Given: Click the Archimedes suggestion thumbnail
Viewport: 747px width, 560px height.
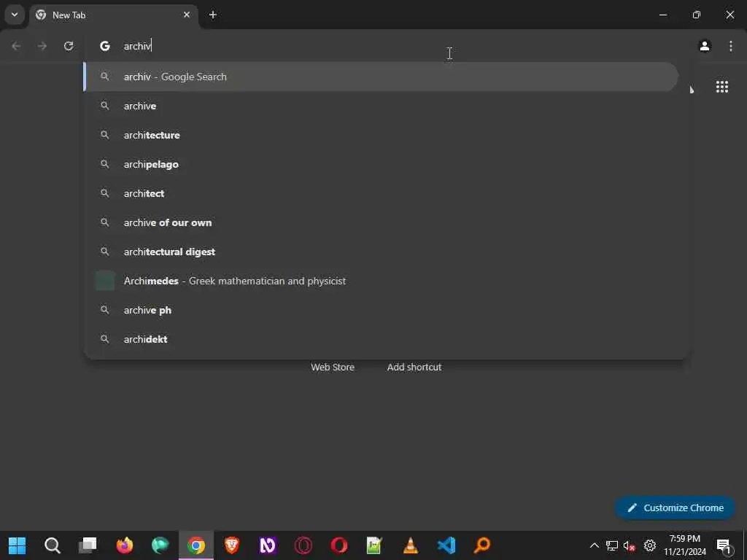Looking at the screenshot, I should tap(105, 281).
